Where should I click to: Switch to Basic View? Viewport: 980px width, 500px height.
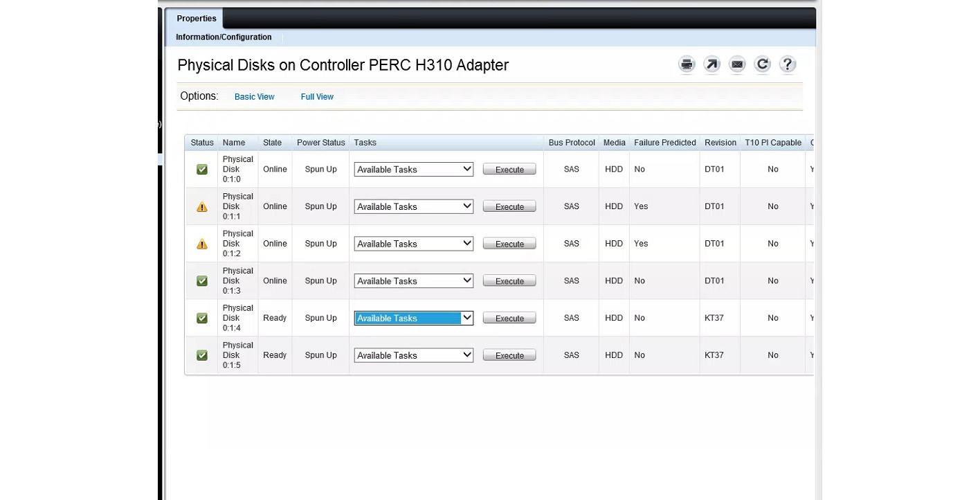(254, 97)
